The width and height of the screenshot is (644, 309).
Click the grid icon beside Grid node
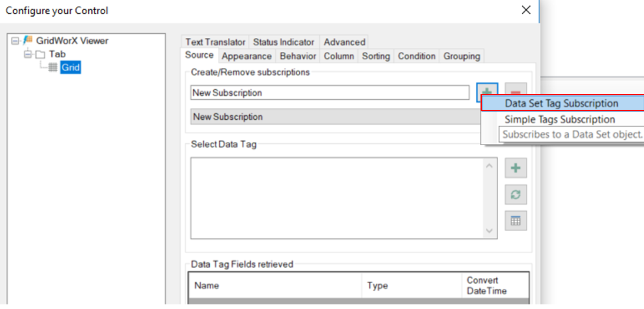coord(53,68)
